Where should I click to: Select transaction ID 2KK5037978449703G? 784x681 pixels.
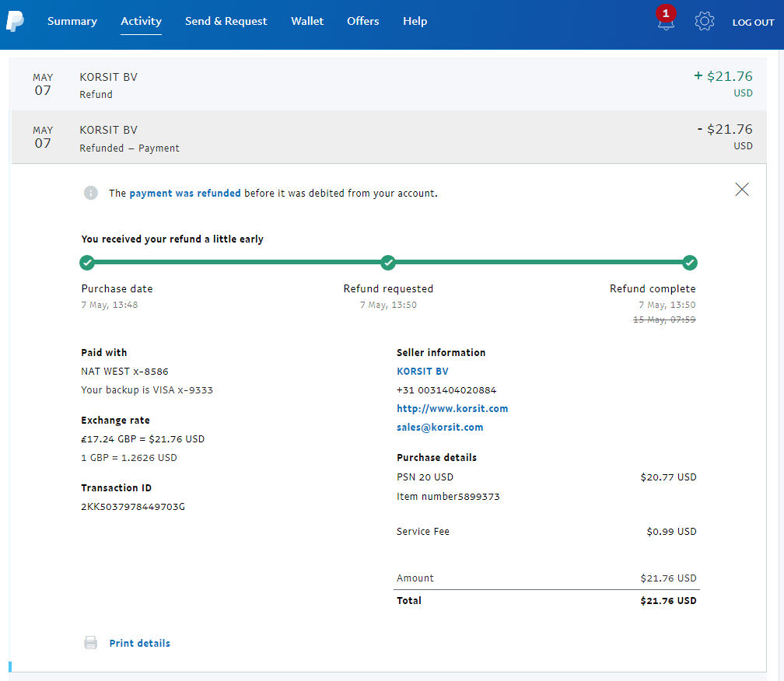click(133, 507)
